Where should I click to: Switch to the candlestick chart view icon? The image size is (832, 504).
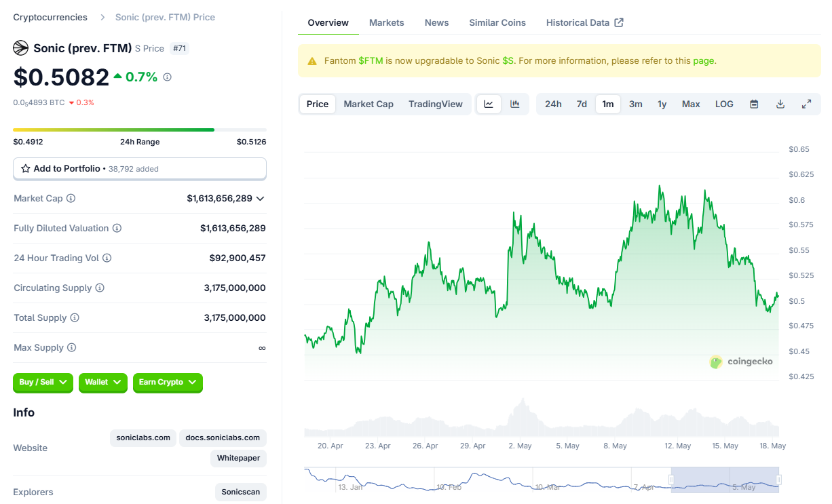(515, 104)
